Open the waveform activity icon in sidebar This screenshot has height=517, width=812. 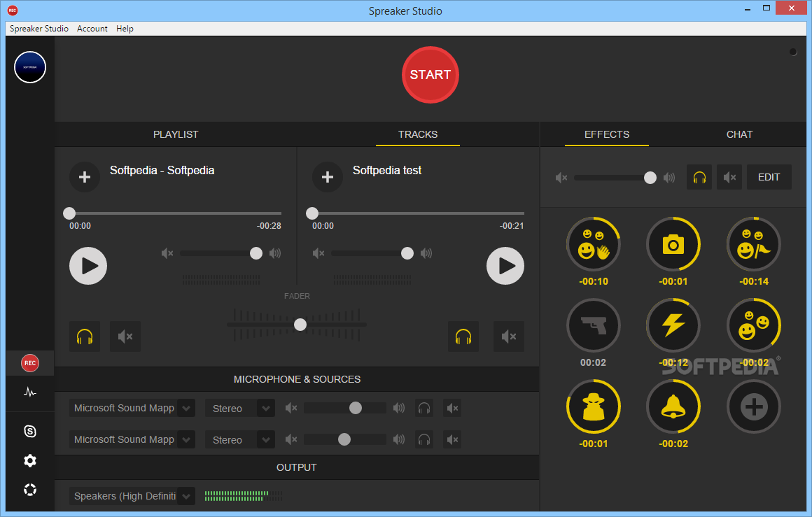coord(30,392)
